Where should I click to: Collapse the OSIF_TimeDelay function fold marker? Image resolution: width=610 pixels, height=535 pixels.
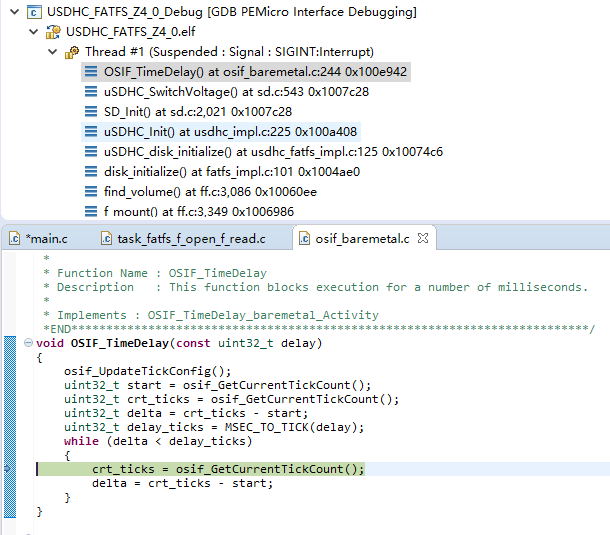(x=28, y=342)
